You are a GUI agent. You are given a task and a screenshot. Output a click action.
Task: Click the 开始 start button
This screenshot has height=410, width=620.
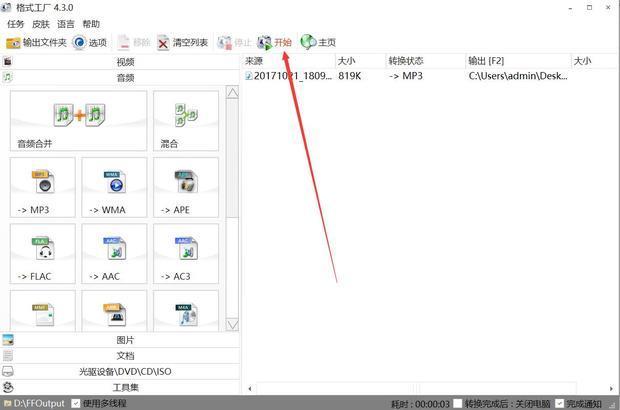(275, 43)
